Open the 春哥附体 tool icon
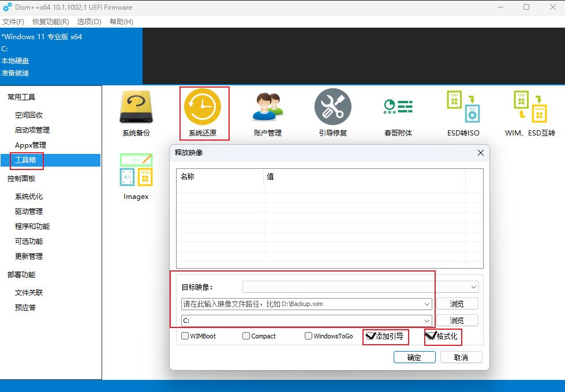Screen dimensions: 565x392 (398, 107)
